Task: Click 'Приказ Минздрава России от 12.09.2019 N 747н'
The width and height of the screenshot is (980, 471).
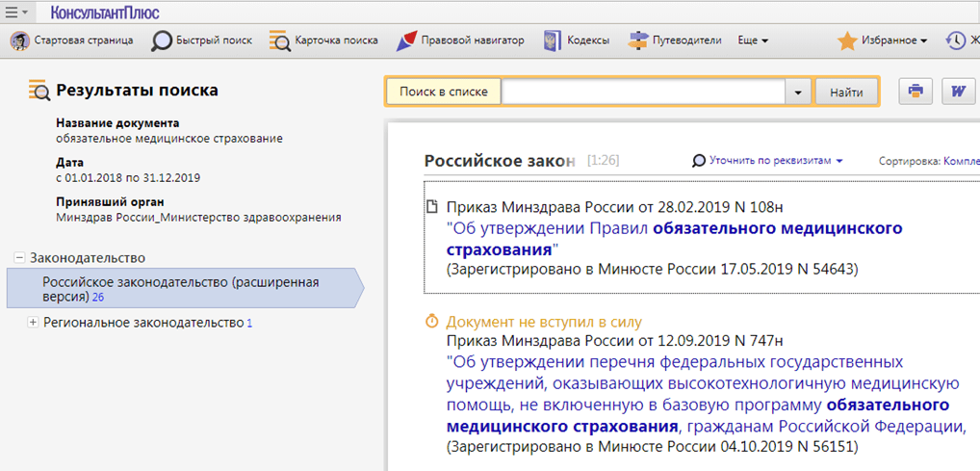Action: (x=614, y=341)
